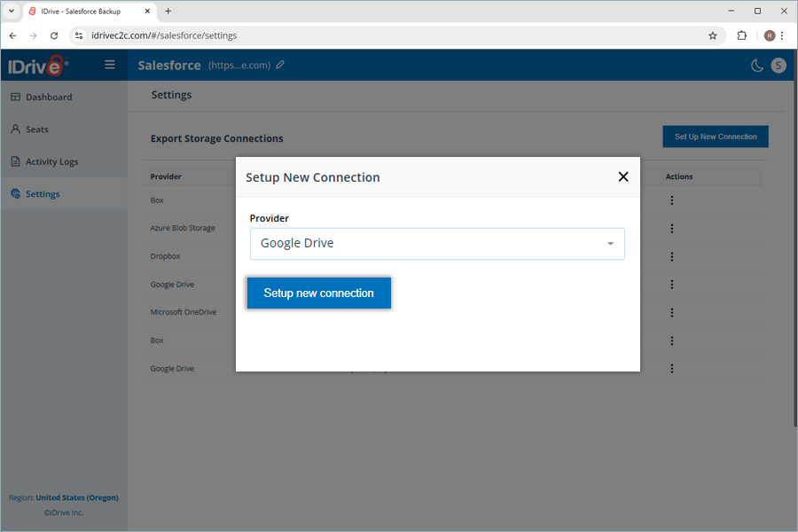Bookmark this page with the star icon
The height and width of the screenshot is (532, 798).
click(713, 35)
